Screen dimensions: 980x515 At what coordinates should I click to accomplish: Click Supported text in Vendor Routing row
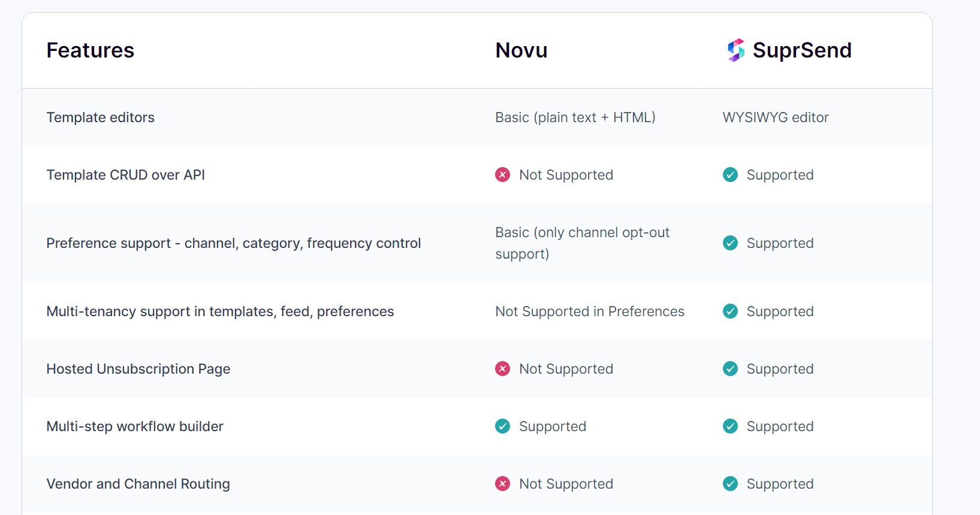pos(780,484)
